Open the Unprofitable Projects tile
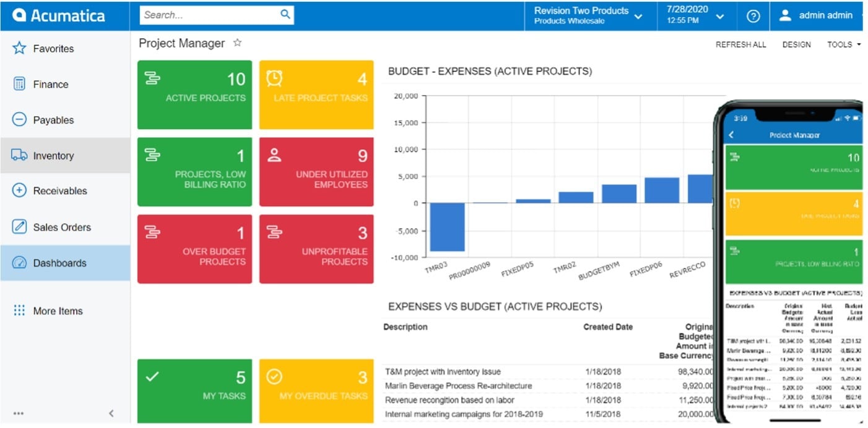868x428 pixels. (316, 249)
